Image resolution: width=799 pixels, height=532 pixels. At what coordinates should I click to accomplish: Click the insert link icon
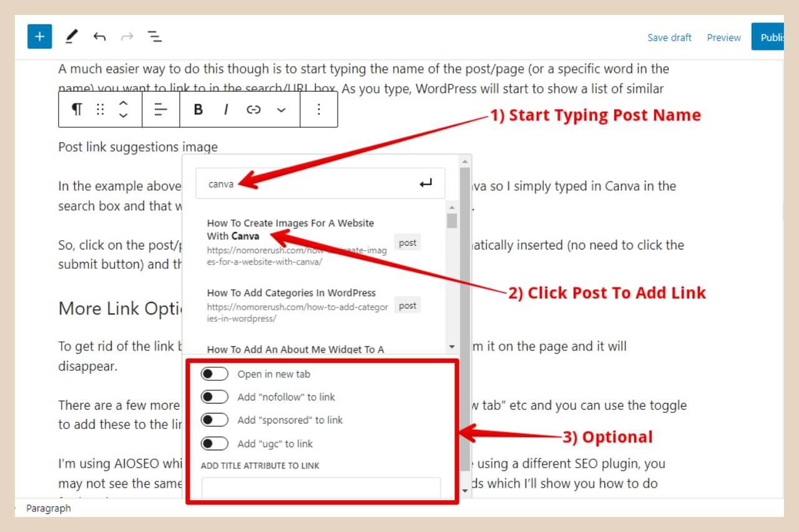[x=253, y=109]
